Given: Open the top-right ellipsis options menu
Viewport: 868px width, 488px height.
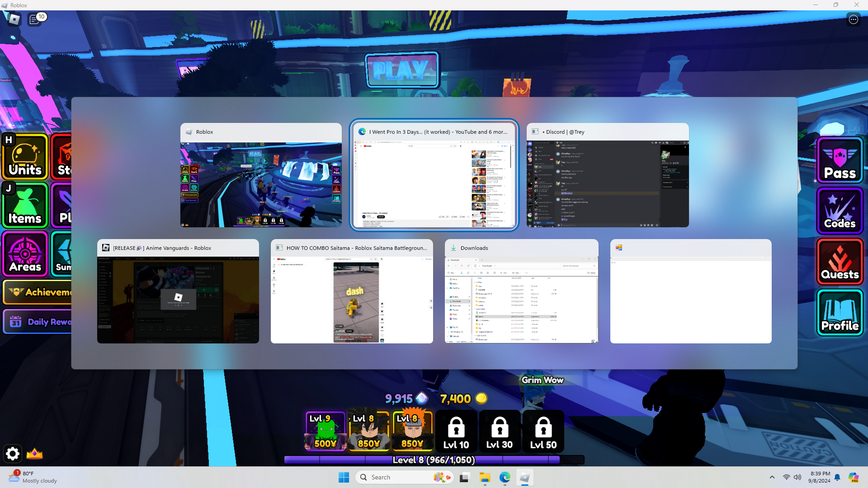Looking at the screenshot, I should coord(853,19).
